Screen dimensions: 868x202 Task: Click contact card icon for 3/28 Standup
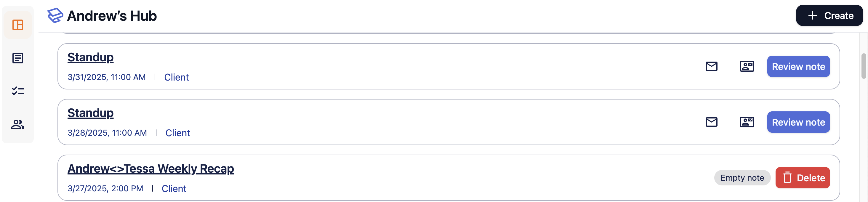(x=747, y=122)
